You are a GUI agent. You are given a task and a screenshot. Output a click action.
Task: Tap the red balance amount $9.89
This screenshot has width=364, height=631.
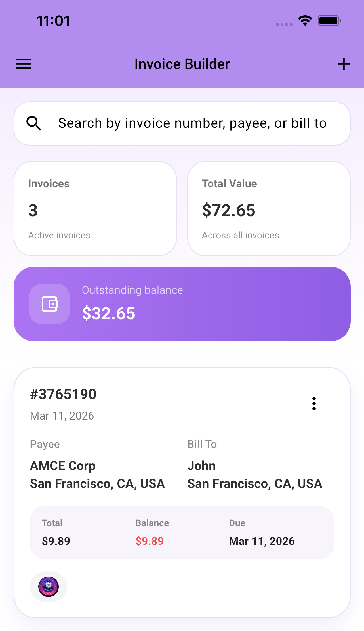pyautogui.click(x=150, y=541)
